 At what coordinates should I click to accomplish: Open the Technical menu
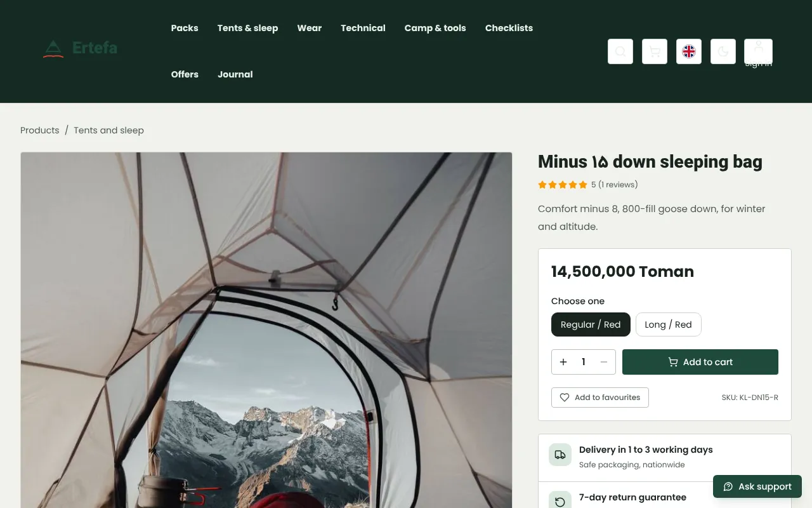point(363,28)
